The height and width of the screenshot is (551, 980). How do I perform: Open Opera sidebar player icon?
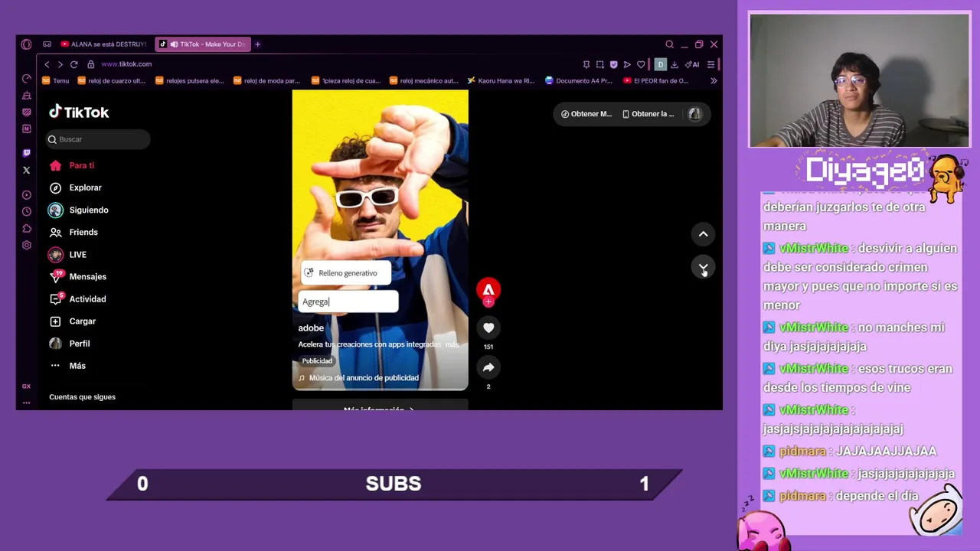click(x=27, y=195)
